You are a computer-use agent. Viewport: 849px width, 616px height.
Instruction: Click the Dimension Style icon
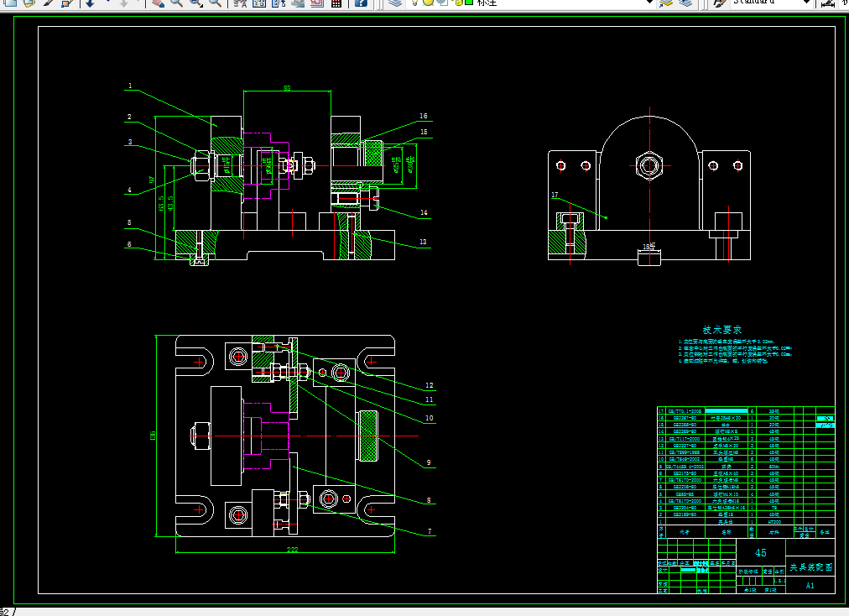828,3
